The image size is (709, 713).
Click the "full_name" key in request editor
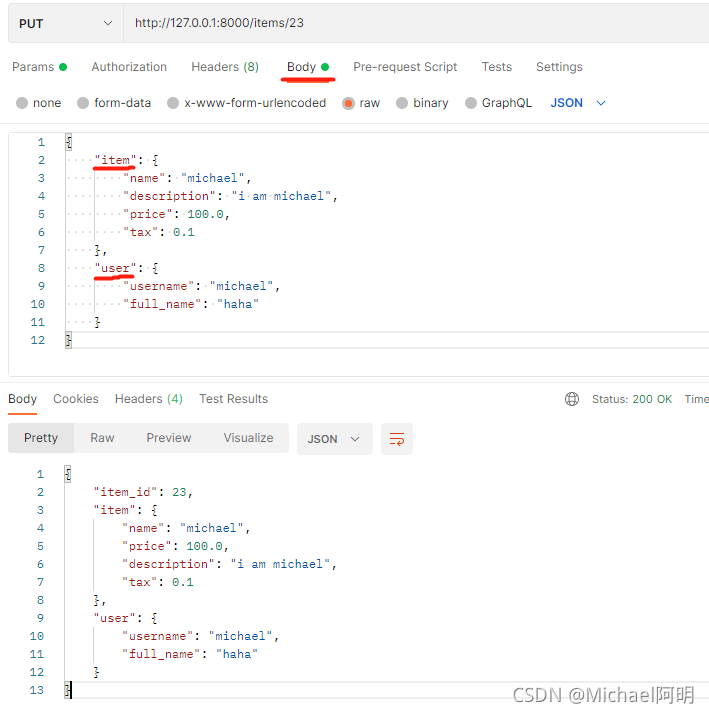(162, 304)
